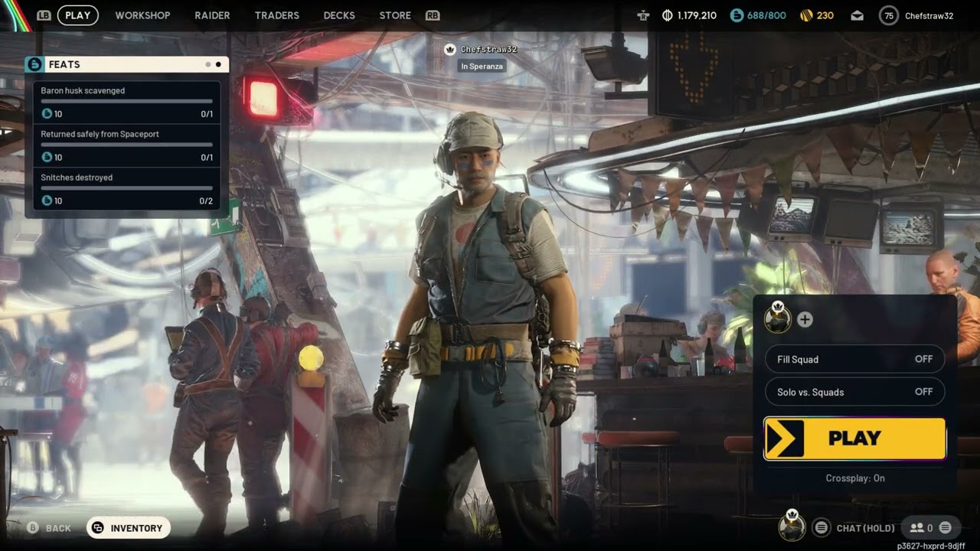The height and width of the screenshot is (551, 980).
Task: Open the WORKSHOP tab
Action: 142,15
